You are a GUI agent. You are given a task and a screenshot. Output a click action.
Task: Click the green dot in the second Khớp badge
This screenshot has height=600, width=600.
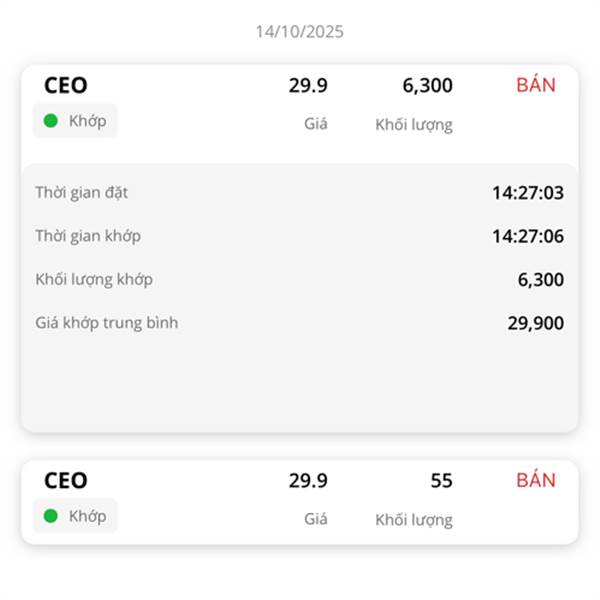click(x=51, y=516)
